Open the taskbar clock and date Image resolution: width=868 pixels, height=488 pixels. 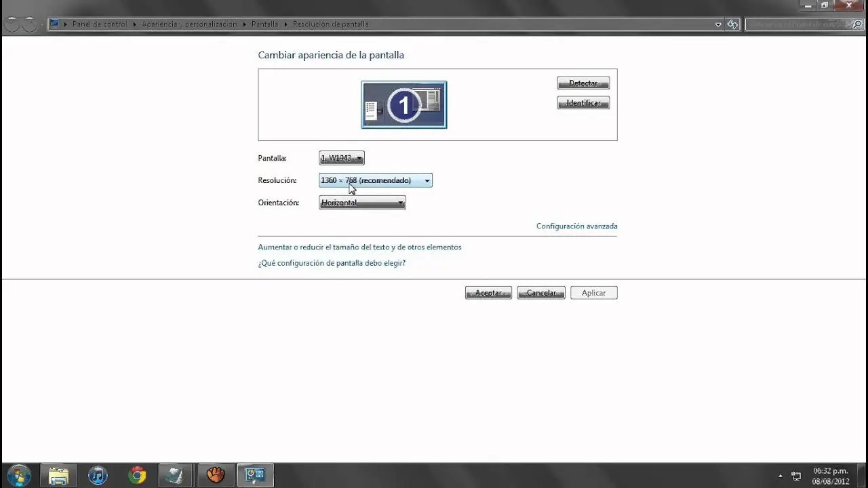click(x=831, y=476)
